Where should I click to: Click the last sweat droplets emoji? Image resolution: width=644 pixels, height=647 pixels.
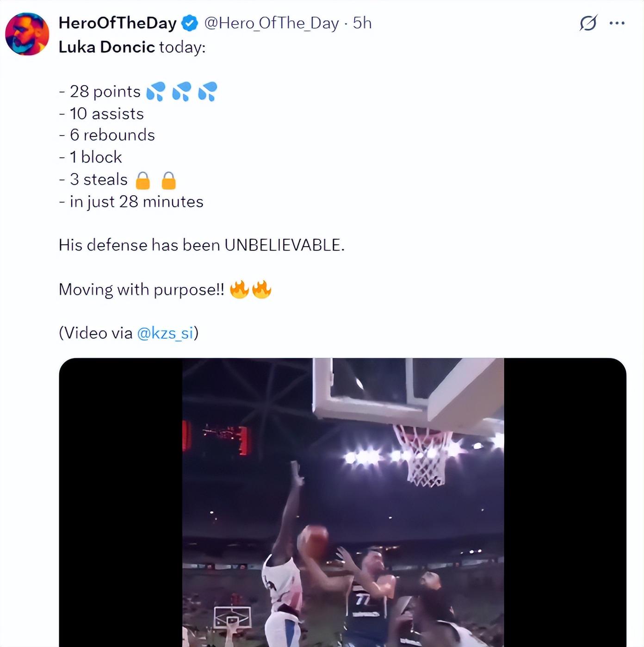pyautogui.click(x=208, y=92)
